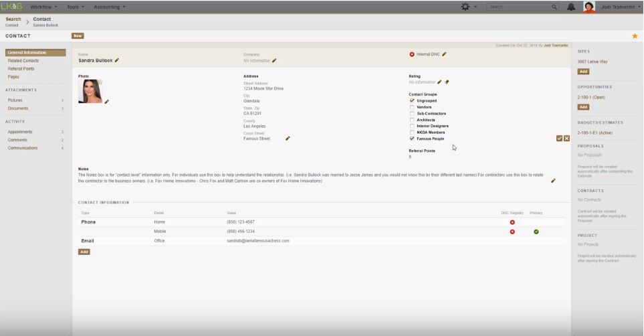644x336 pixels.
Task: Click the pencil icon under the contact photo
Action: tap(106, 102)
